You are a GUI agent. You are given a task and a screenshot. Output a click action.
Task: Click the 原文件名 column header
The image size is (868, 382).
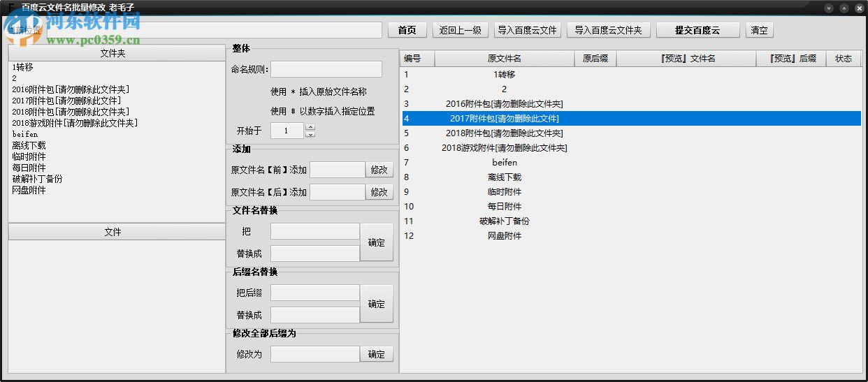(x=505, y=59)
